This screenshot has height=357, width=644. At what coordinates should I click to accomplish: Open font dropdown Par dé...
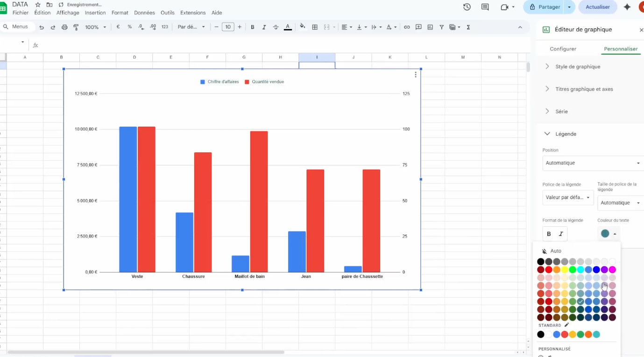(191, 27)
